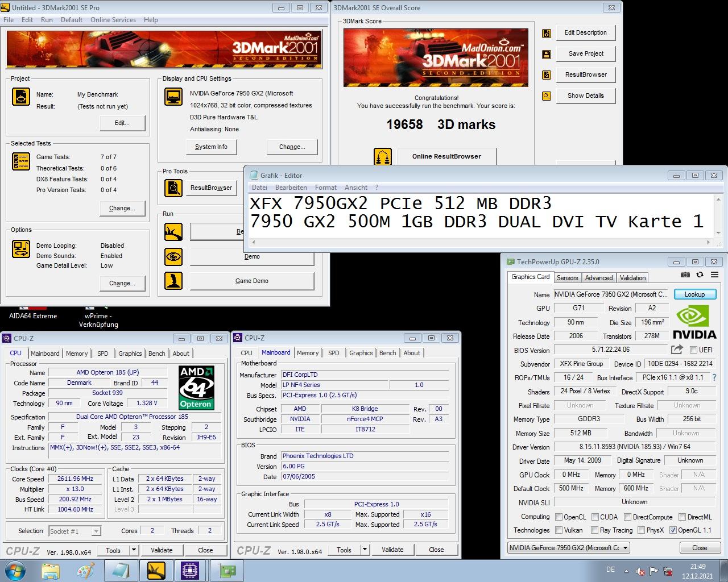Switch to CPU-Z taskbar icon
The image size is (728, 582).
(190, 571)
